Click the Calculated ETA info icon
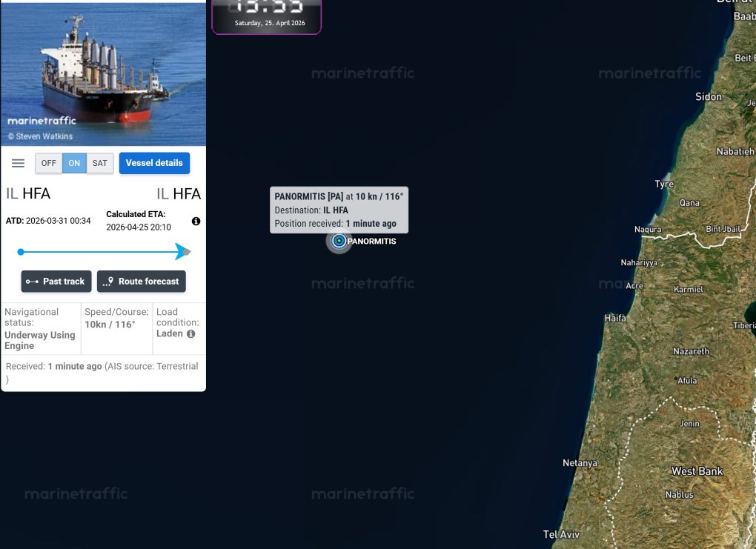Screen dimensions: 756x549 (x=196, y=222)
